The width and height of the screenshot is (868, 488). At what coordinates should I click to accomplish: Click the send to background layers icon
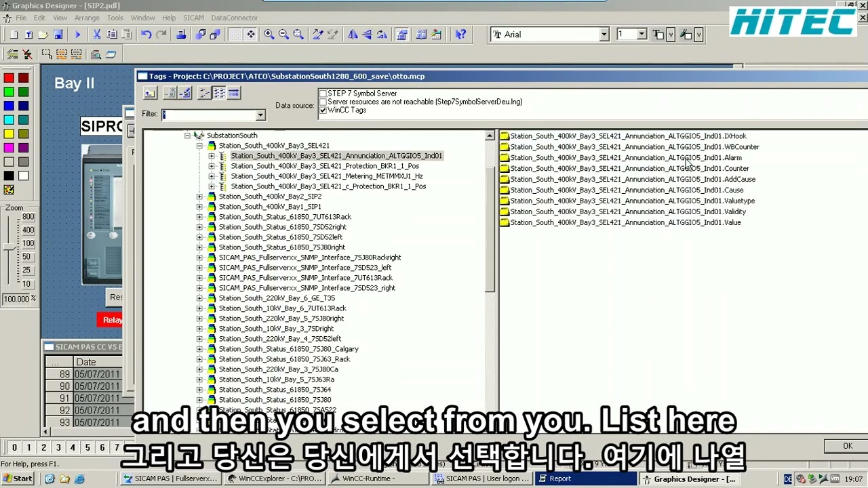[x=215, y=35]
